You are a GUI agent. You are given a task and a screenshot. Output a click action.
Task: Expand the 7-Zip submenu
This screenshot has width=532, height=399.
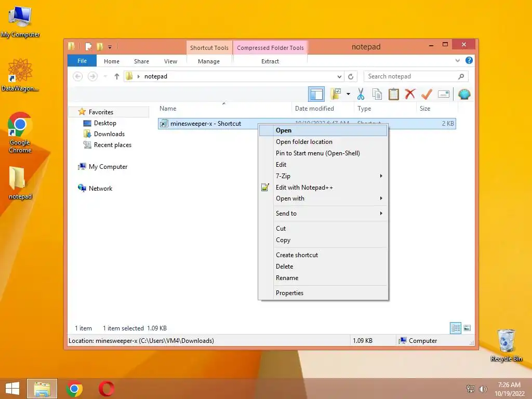323,176
